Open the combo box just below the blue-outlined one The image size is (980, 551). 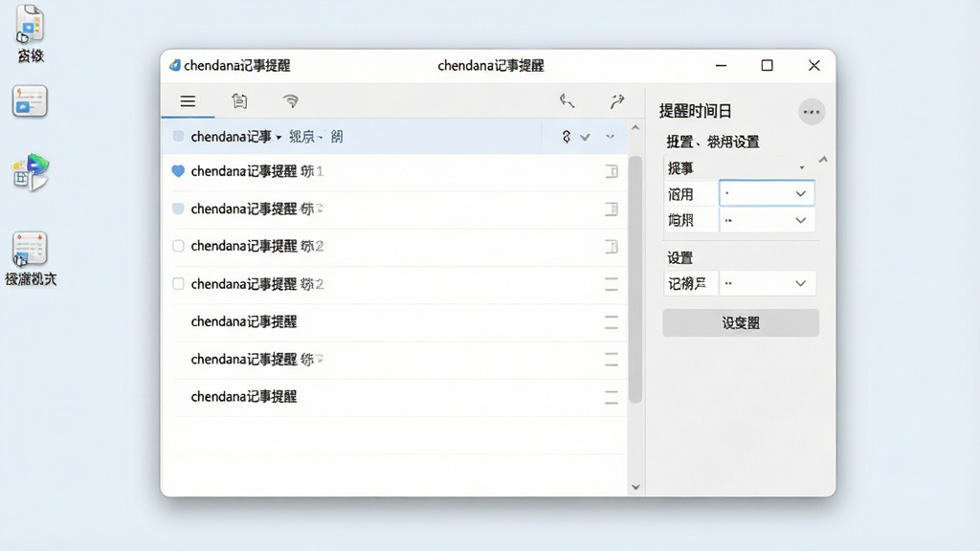767,221
